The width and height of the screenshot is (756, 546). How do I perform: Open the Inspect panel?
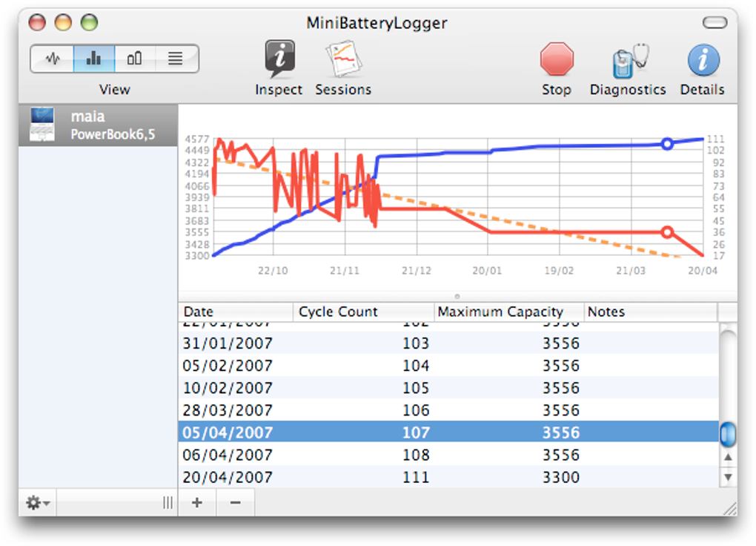click(x=279, y=68)
